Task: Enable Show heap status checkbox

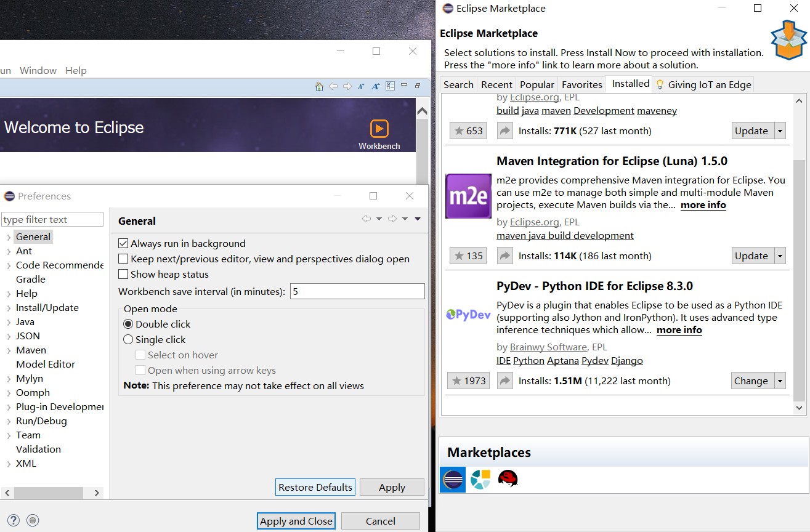Action: [123, 275]
